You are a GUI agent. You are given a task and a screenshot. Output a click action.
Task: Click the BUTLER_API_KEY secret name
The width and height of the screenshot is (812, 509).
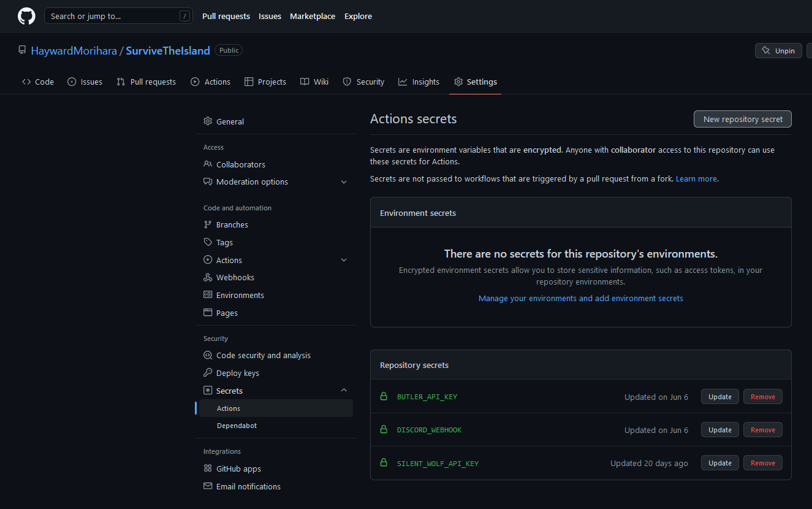click(427, 397)
